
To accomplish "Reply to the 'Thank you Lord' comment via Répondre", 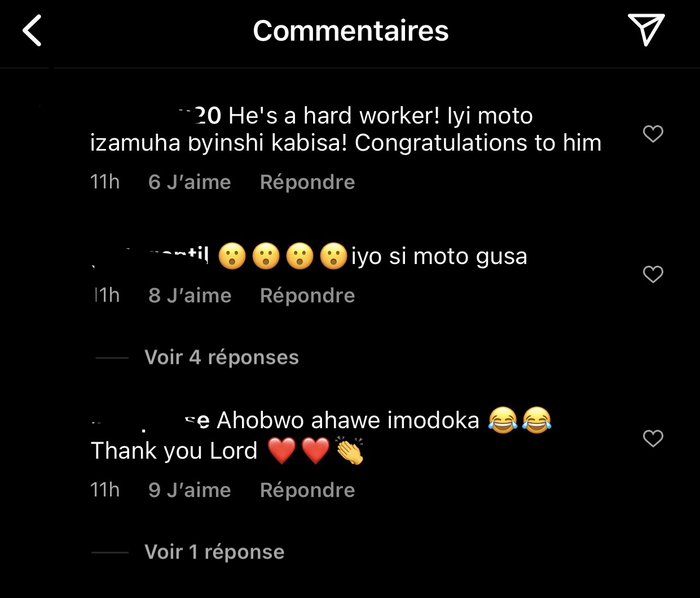I will click(x=307, y=490).
